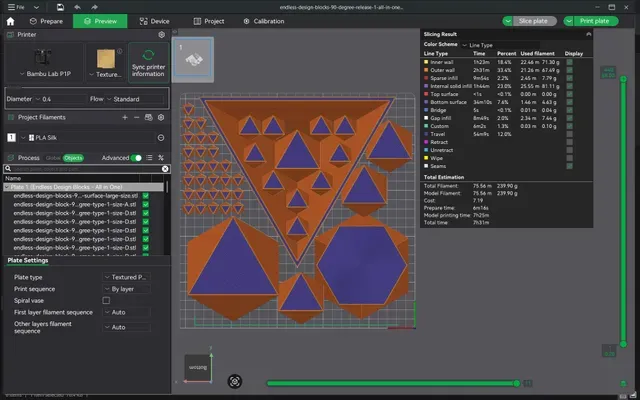The height and width of the screenshot is (400, 640).
Task: Click the object search input field
Action: tap(86, 169)
